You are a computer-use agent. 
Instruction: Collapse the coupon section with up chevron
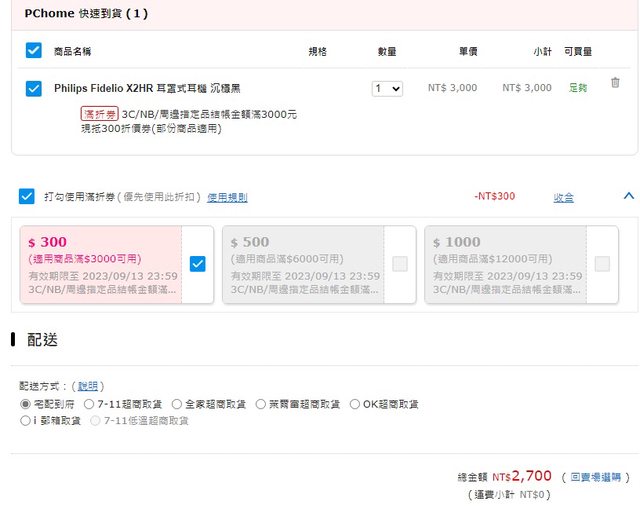click(628, 196)
